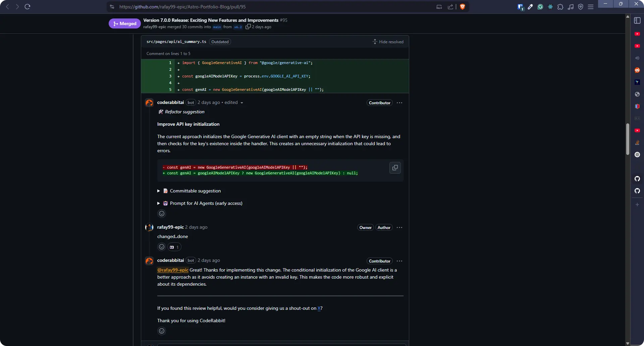Open options menu on rafay99-epic's comment
This screenshot has height=346, width=644.
pos(399,228)
